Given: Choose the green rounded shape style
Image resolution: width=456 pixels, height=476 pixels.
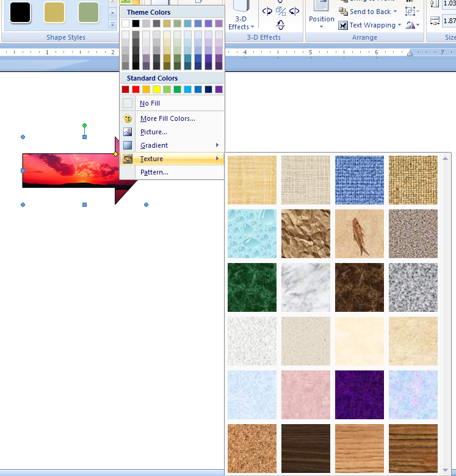Looking at the screenshot, I should point(89,12).
